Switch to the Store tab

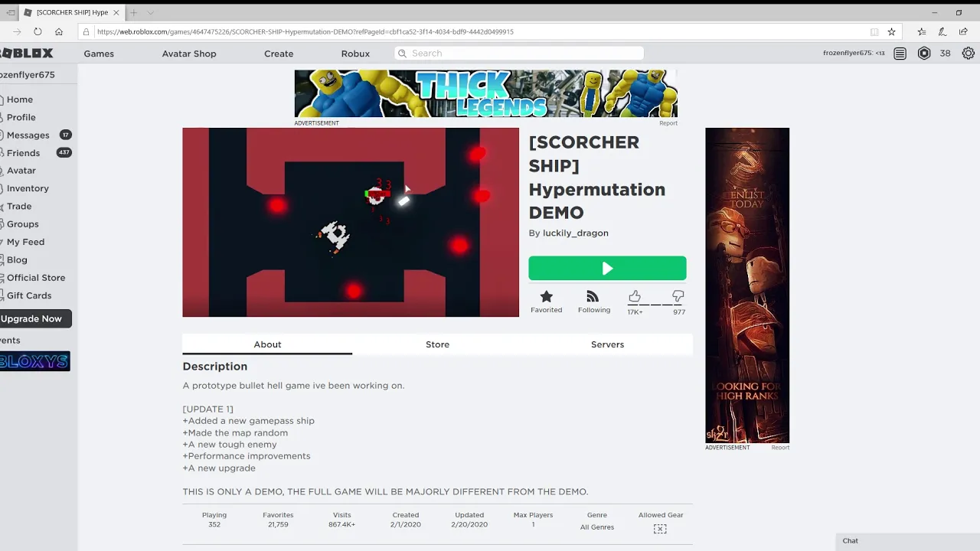pyautogui.click(x=437, y=344)
